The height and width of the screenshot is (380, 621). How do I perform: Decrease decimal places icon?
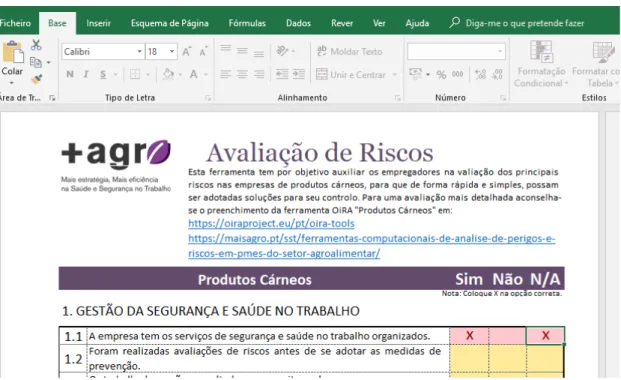pyautogui.click(x=497, y=74)
